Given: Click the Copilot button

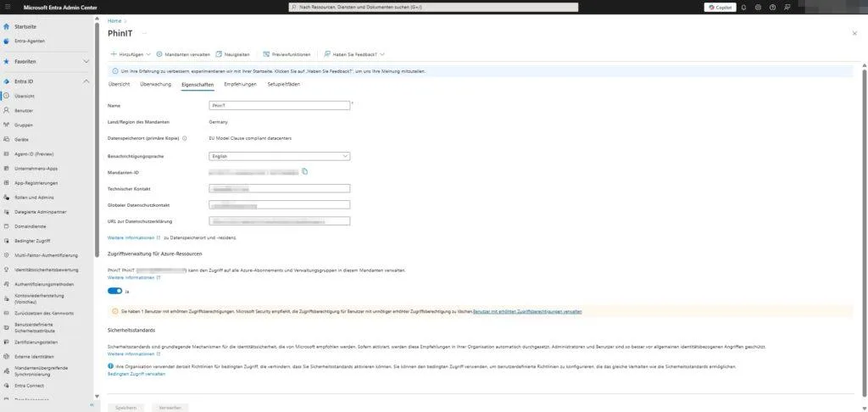Looking at the screenshot, I should 720,7.
